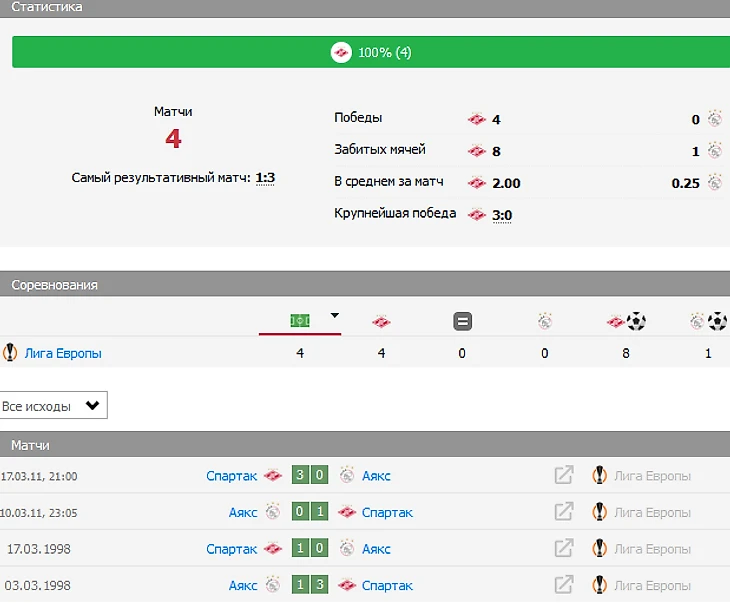This screenshot has width=730, height=603.
Task: Click Europa League icon in 17.03.11 row
Action: 599,475
